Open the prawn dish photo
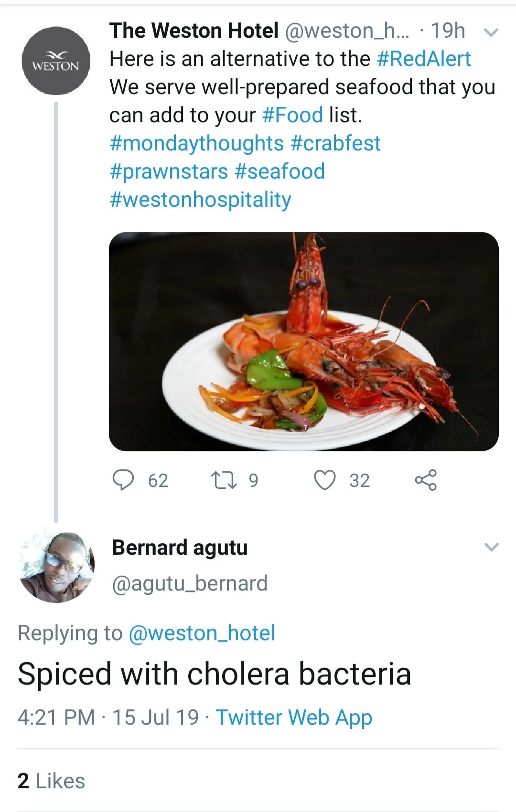Image resolution: width=516 pixels, height=812 pixels. pyautogui.click(x=304, y=341)
